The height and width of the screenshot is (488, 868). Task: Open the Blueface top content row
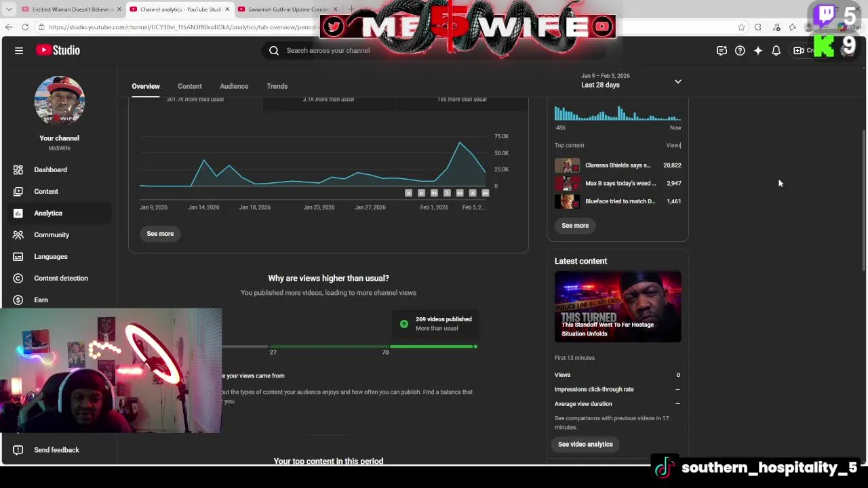tap(618, 201)
